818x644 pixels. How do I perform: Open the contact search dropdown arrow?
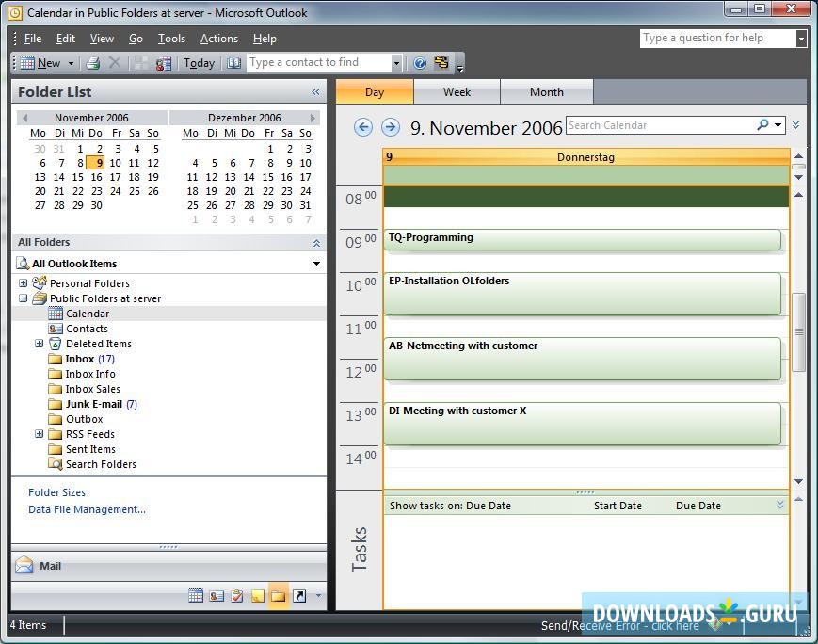pos(396,63)
